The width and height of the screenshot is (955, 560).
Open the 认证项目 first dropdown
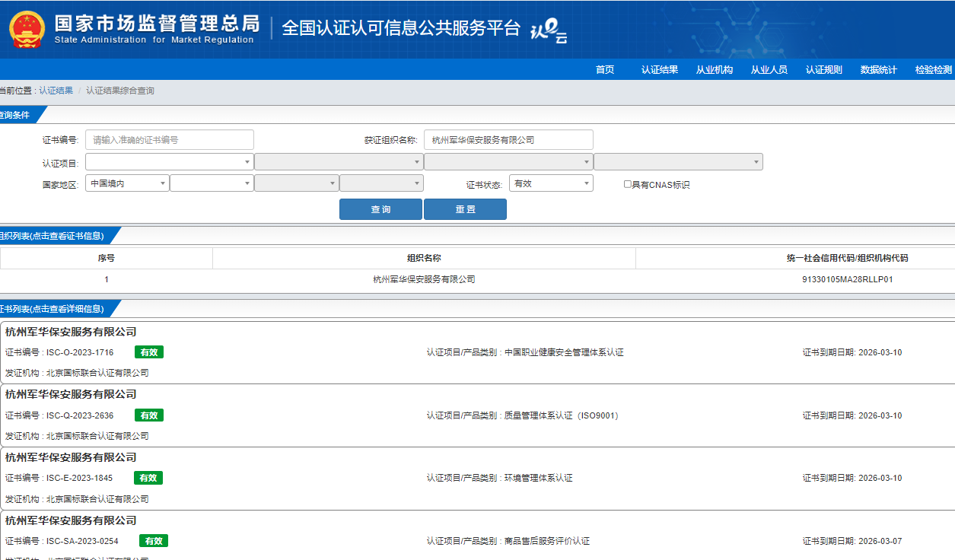169,162
